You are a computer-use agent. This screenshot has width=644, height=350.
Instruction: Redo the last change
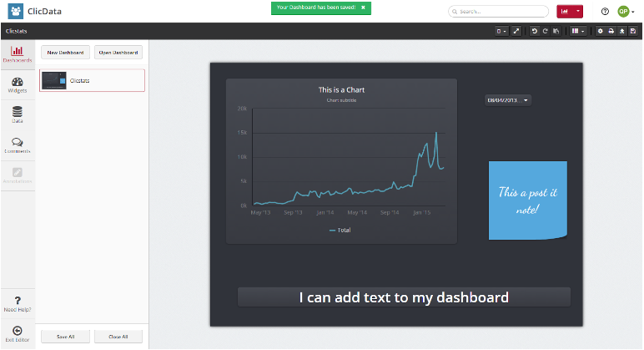(545, 31)
